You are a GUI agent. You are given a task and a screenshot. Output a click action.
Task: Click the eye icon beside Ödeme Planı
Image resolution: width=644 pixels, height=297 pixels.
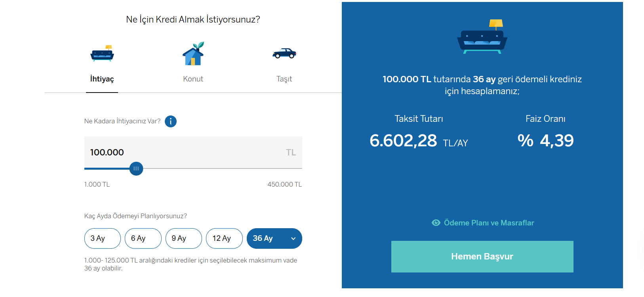pyautogui.click(x=436, y=223)
